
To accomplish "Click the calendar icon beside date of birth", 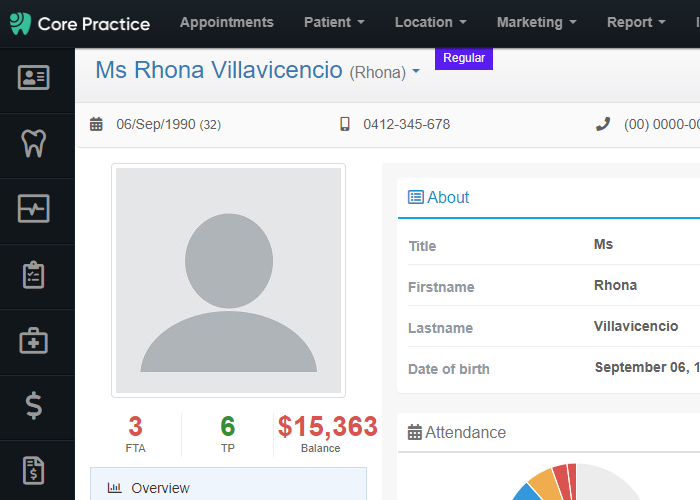I will click(x=96, y=124).
